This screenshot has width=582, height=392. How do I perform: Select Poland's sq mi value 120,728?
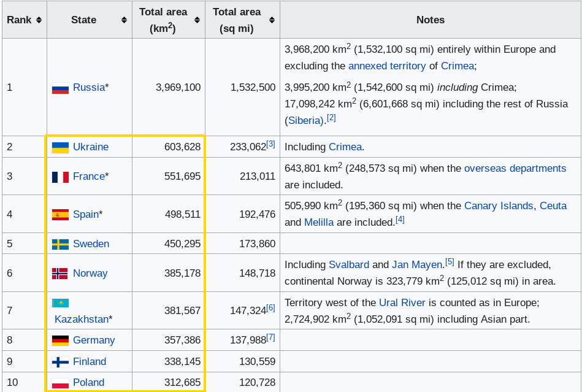point(257,382)
